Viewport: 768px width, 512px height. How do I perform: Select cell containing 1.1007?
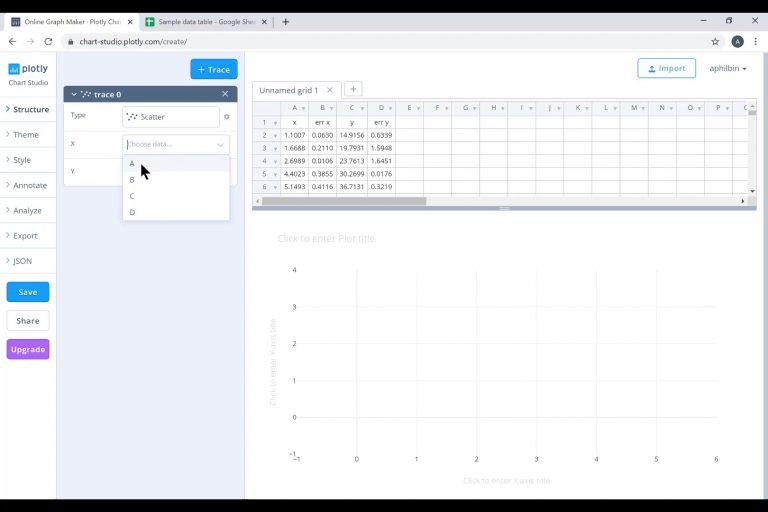point(294,135)
